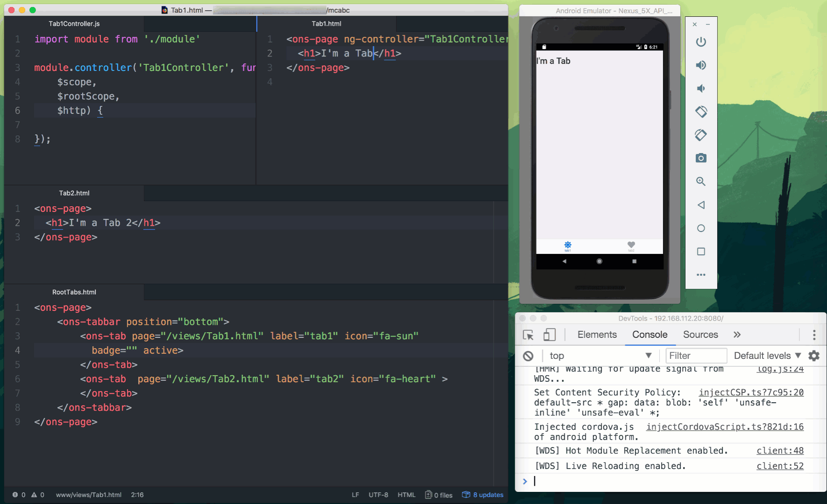This screenshot has height=504, width=827.
Task: Show more DevTools tabs via the chevron
Action: [x=737, y=335]
